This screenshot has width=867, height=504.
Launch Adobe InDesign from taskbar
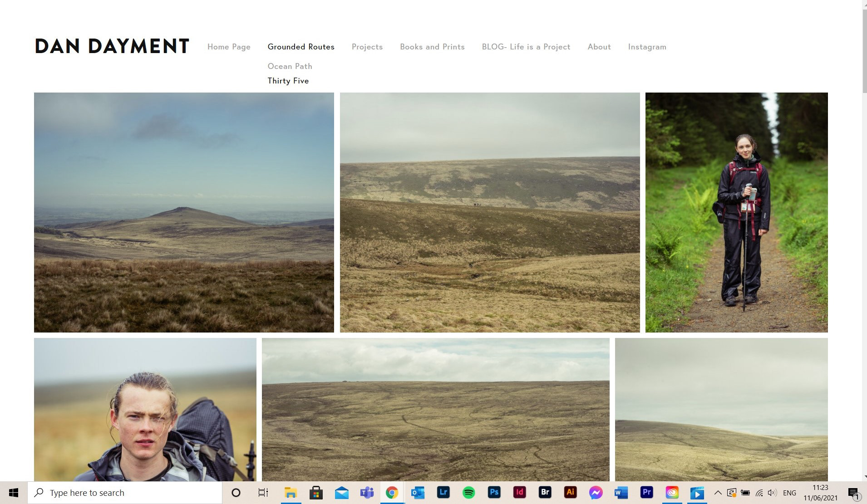(520, 493)
